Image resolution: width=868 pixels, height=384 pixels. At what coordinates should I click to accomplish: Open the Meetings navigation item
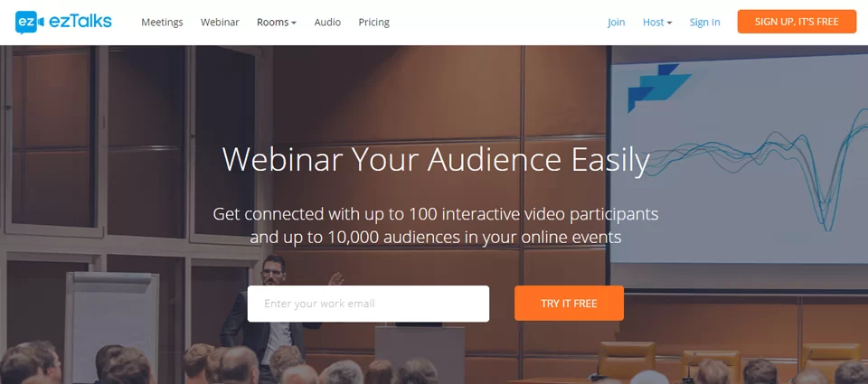162,23
